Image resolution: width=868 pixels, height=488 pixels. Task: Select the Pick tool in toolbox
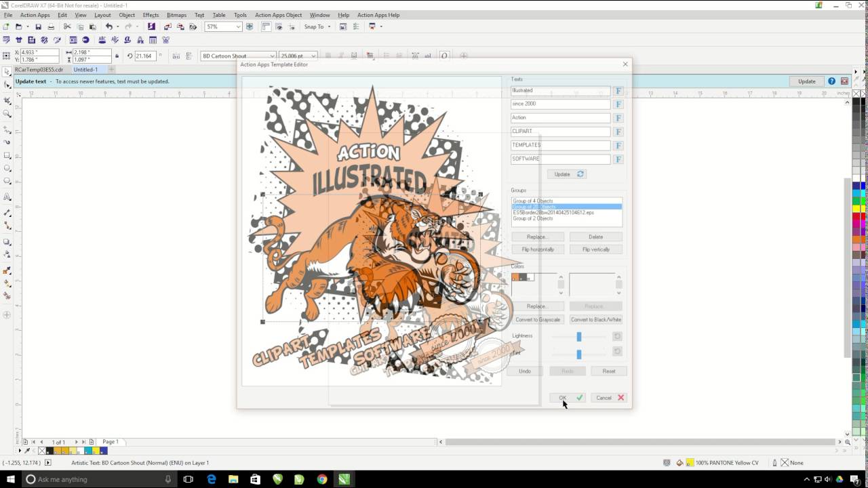coord(7,71)
